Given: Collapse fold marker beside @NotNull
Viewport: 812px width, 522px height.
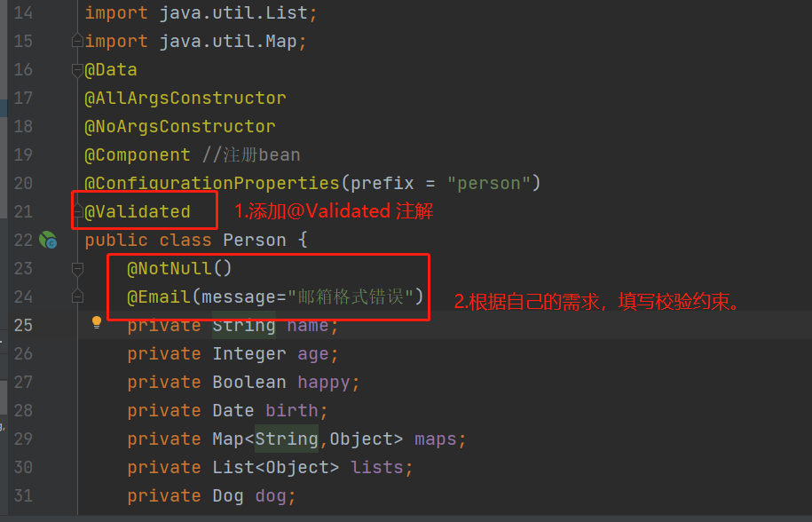Looking at the screenshot, I should [77, 268].
